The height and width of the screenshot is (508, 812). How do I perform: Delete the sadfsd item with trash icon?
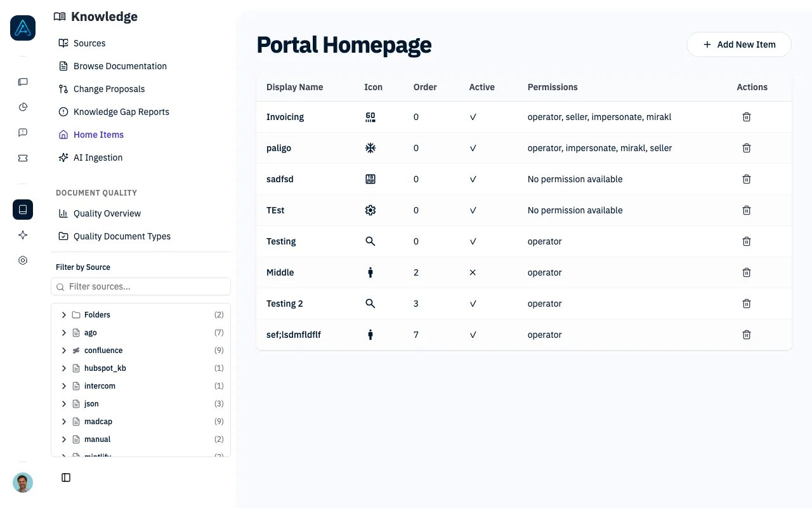click(x=747, y=179)
